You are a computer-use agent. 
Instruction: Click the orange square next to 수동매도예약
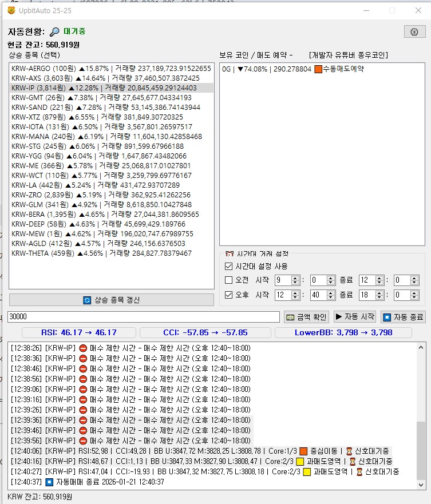click(318, 69)
